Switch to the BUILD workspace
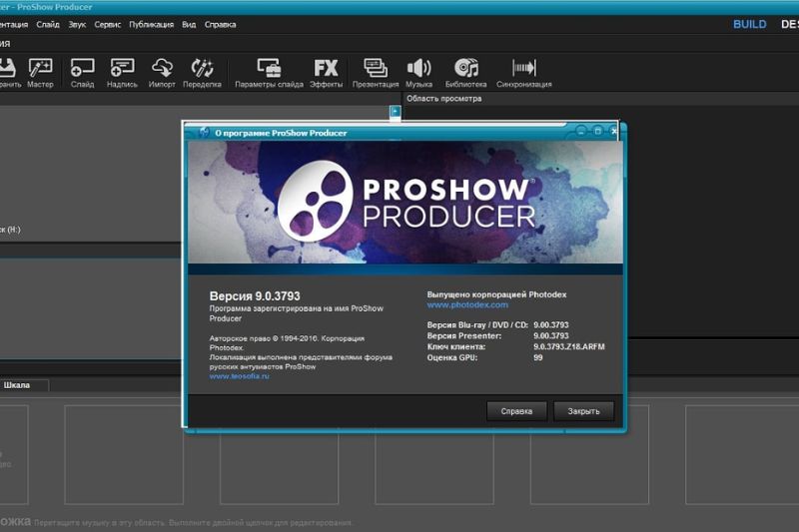 tap(750, 24)
